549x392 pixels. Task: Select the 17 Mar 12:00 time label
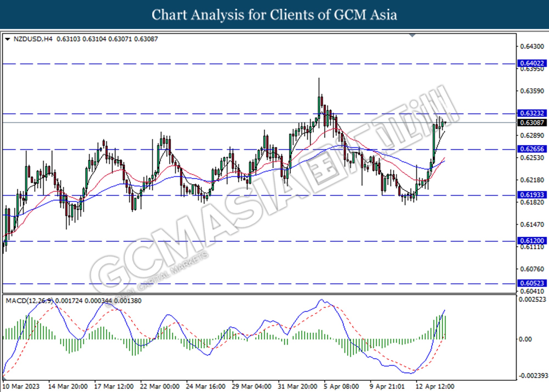coord(114,387)
